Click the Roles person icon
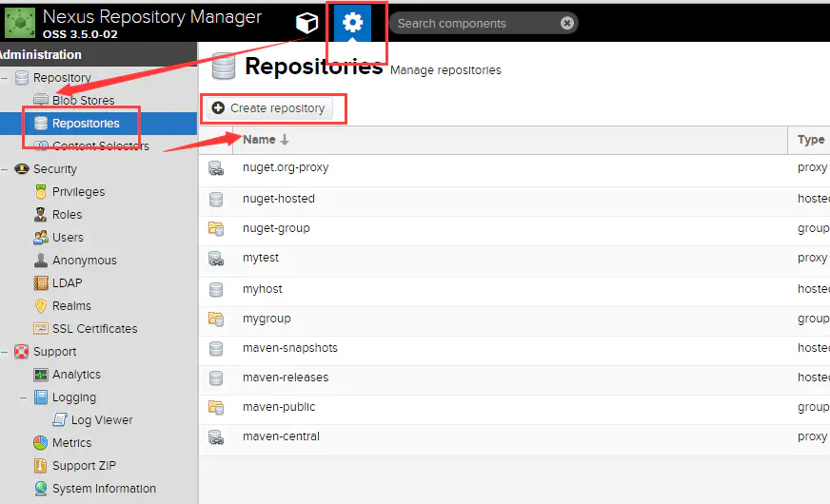The height and width of the screenshot is (504, 830). click(x=40, y=215)
